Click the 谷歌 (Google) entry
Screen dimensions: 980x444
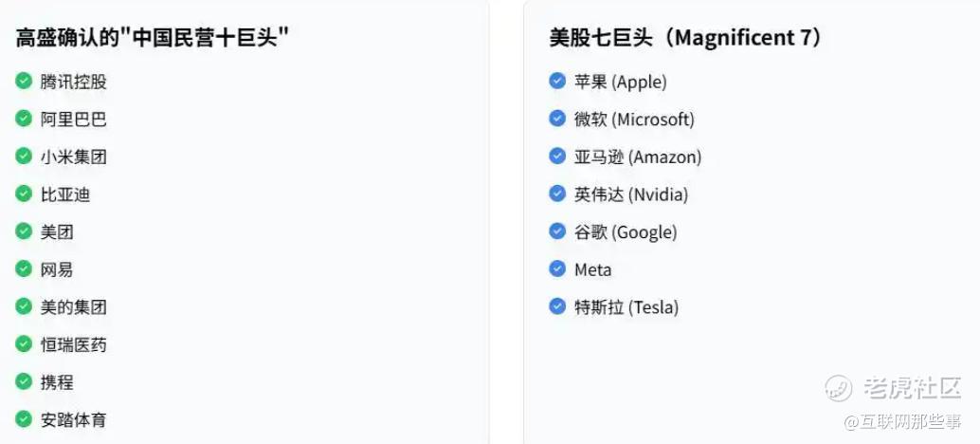[x=626, y=232]
